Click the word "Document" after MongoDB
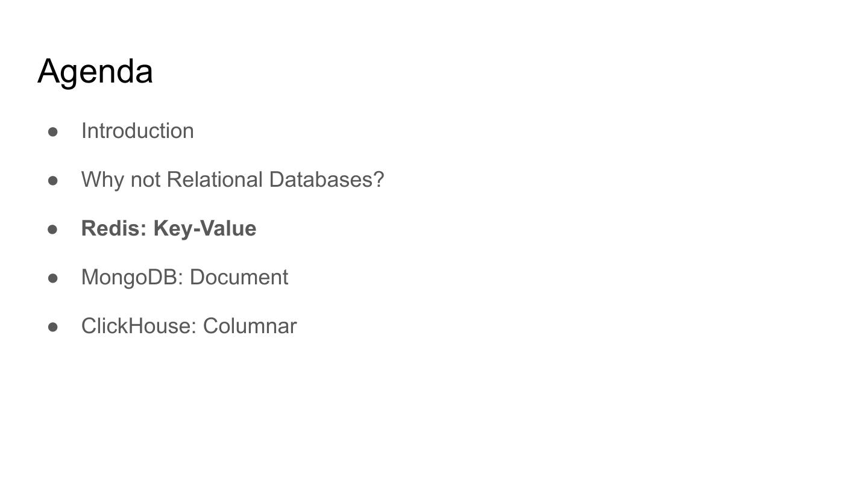This screenshot has height=488, width=868. click(x=239, y=277)
